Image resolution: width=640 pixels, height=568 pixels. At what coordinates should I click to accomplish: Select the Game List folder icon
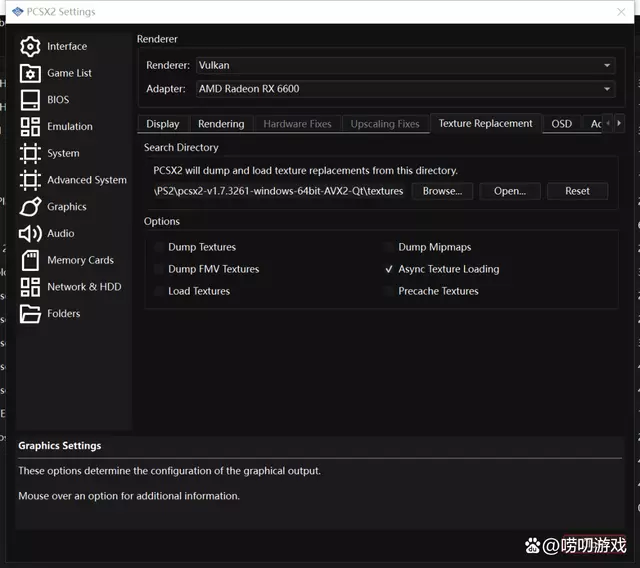pyautogui.click(x=30, y=73)
